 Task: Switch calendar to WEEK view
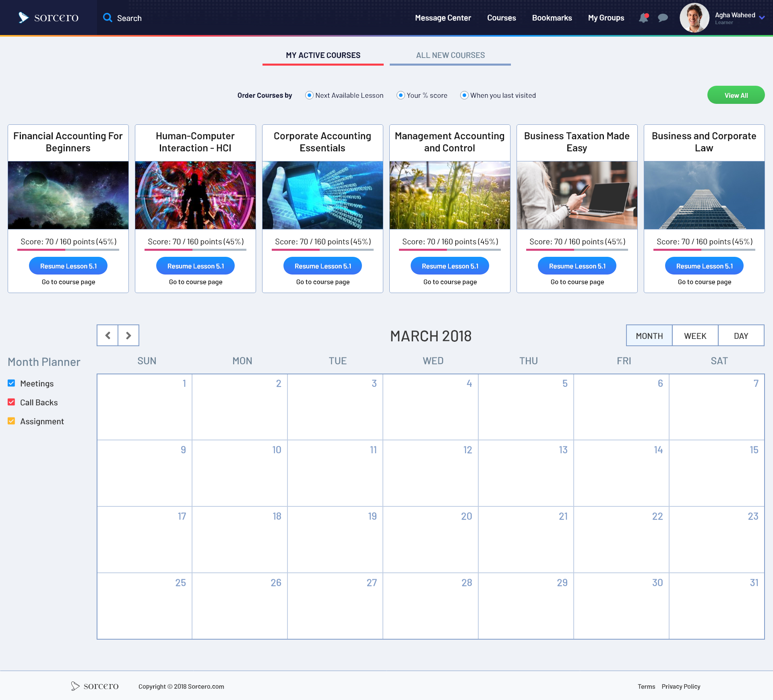pos(695,336)
